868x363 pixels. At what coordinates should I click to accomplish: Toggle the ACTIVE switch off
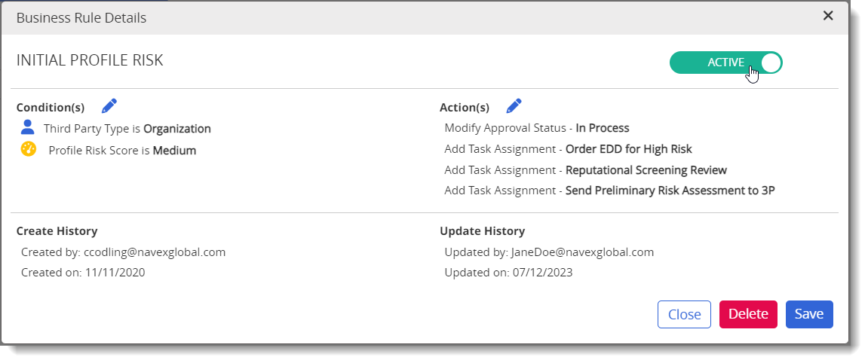tap(725, 63)
